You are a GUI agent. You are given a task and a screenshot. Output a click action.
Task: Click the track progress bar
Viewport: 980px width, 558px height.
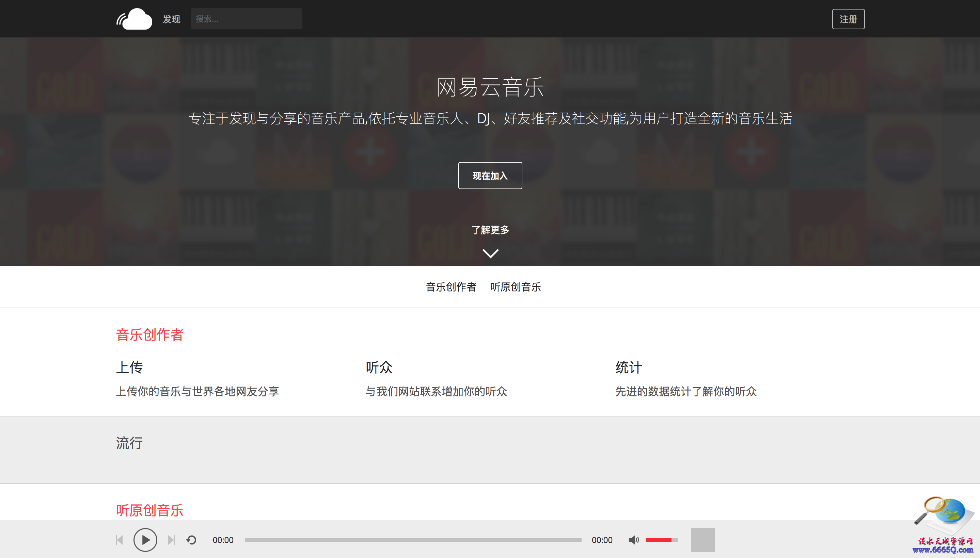pos(413,540)
